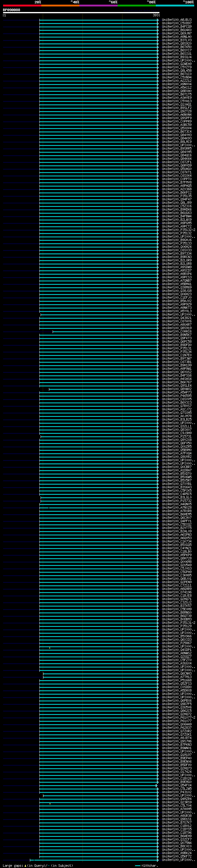Screen dimensions: 197x868
Task: Select hit UniRef100_B9SRR5
Action: pos(177,149)
